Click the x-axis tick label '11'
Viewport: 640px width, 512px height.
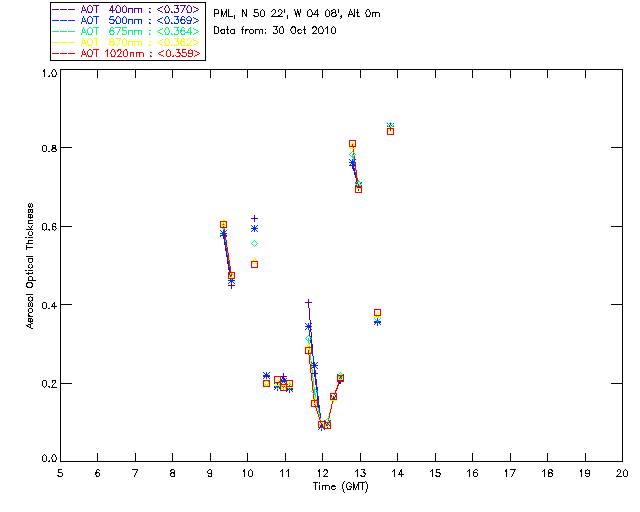285,473
